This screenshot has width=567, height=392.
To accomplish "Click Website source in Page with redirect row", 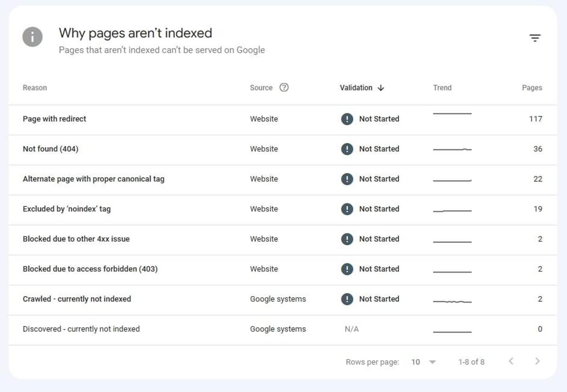I will click(264, 119).
